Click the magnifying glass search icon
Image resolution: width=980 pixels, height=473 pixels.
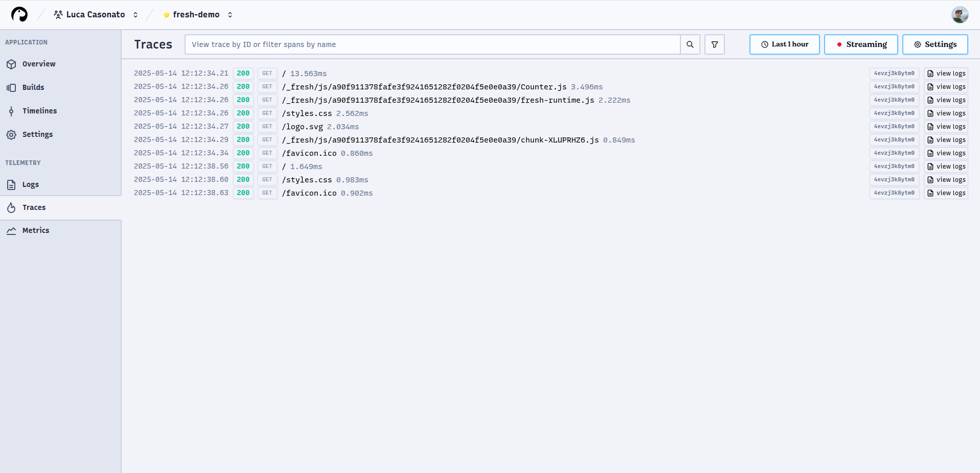coord(690,44)
